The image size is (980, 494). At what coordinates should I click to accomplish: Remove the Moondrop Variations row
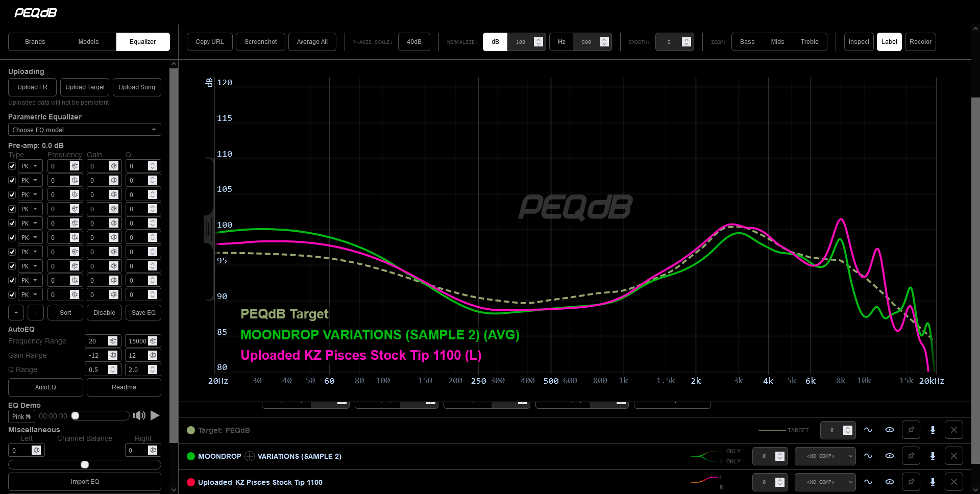[954, 456]
